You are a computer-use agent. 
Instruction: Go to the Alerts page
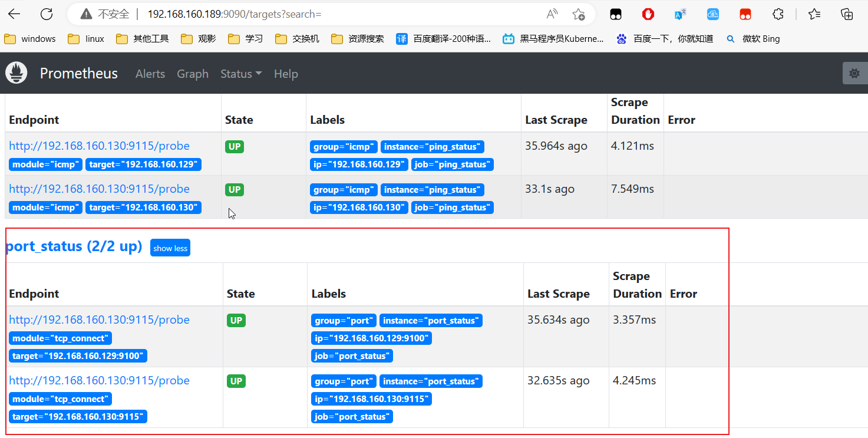coord(150,74)
